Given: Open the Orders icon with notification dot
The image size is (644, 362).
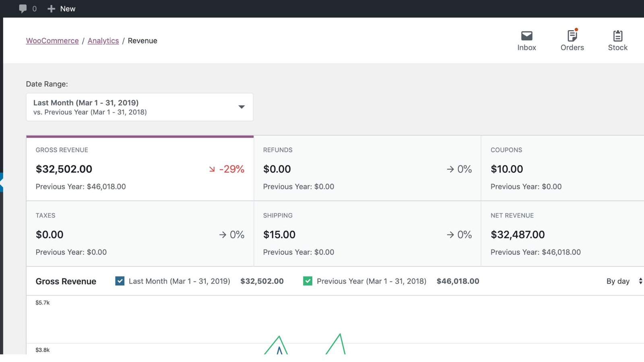Looking at the screenshot, I should tap(572, 36).
